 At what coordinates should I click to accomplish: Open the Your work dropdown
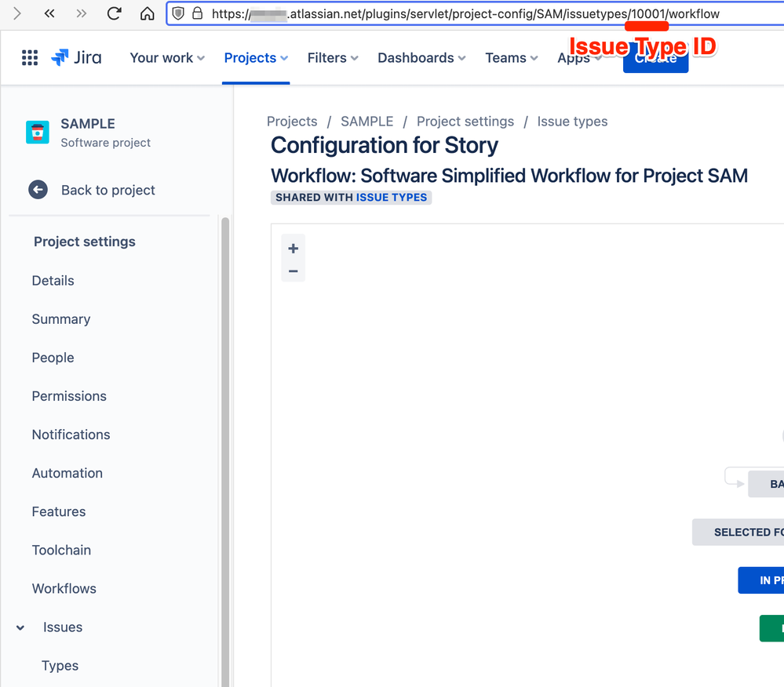click(x=167, y=58)
